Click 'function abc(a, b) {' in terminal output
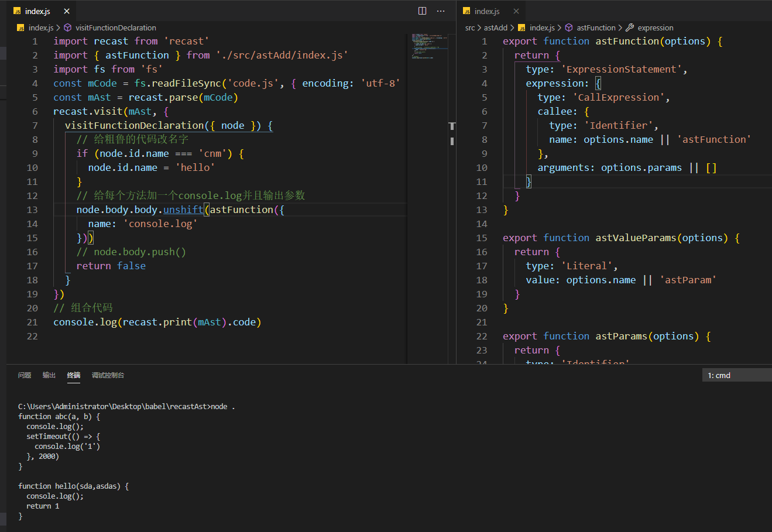 point(59,416)
